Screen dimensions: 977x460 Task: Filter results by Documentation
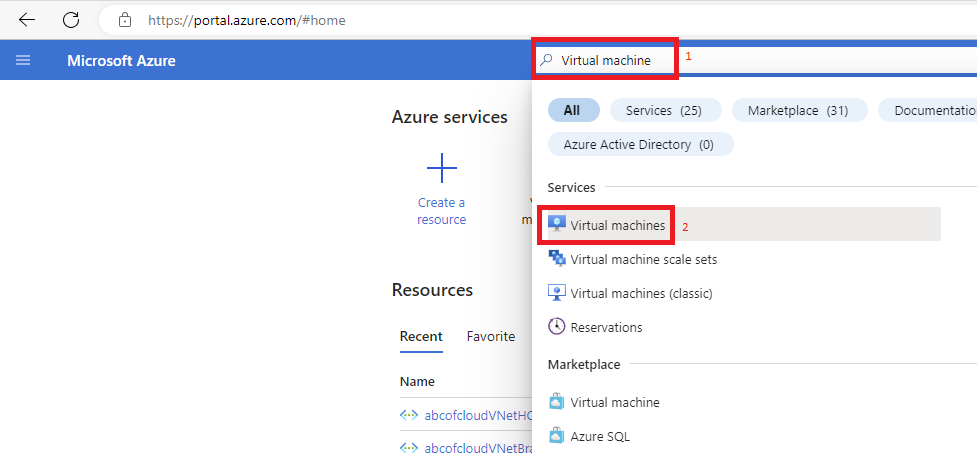point(928,110)
